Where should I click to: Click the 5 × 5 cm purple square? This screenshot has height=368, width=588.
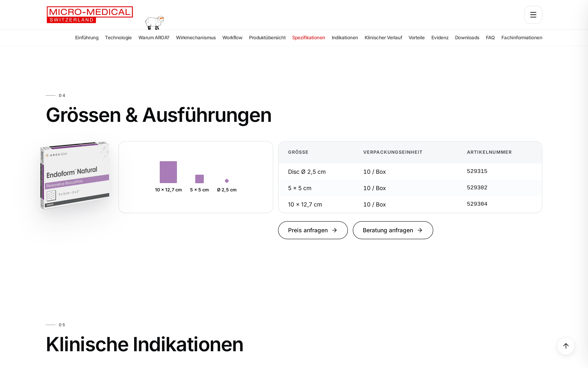[x=199, y=179]
